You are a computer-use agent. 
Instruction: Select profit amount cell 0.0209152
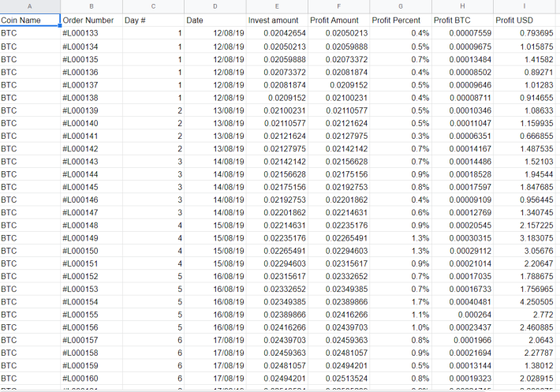pyautogui.click(x=338, y=85)
